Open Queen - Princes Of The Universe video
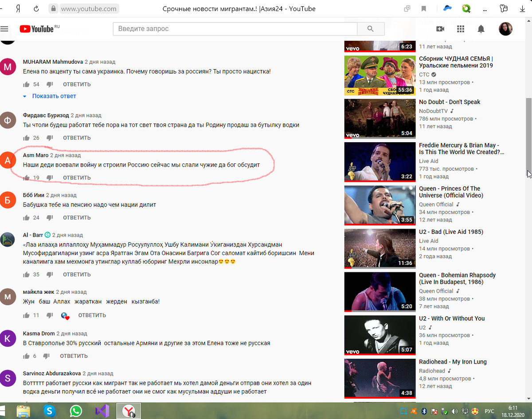The height and width of the screenshot is (419, 532). point(451,192)
